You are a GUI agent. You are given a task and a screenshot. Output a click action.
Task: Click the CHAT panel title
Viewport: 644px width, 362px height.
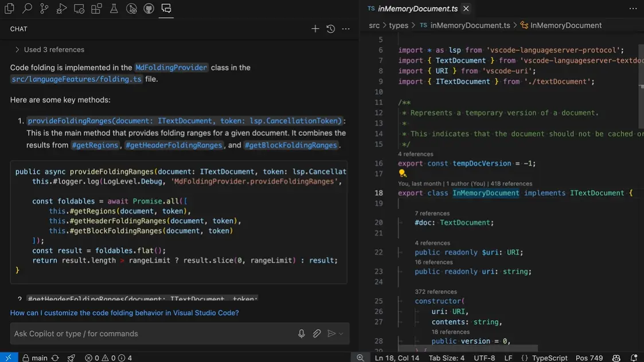point(19,29)
